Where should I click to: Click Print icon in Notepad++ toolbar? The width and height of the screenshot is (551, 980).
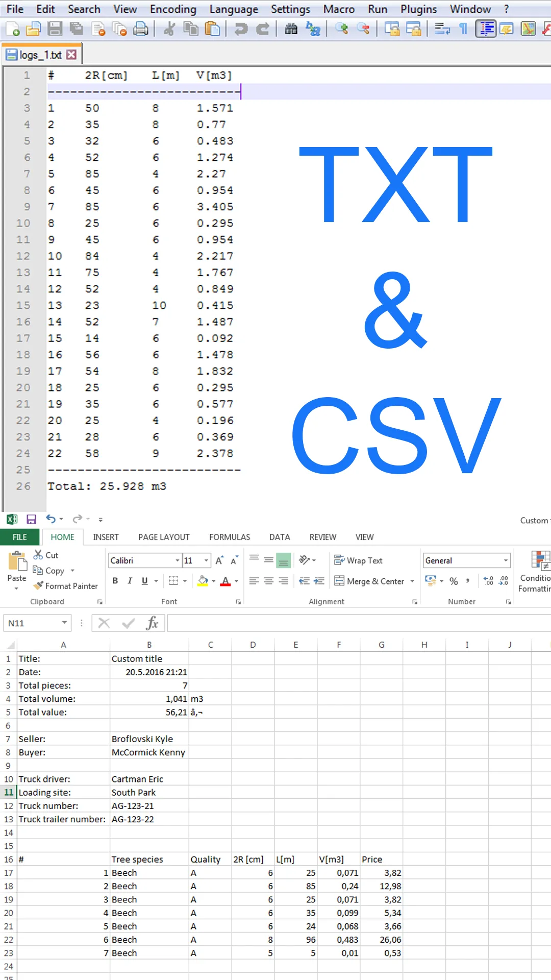click(x=141, y=29)
